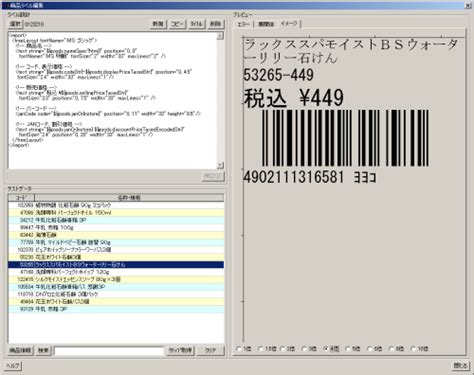Screen dimensions: 474x375
Task: Click the クリア button
Action: coord(211,351)
